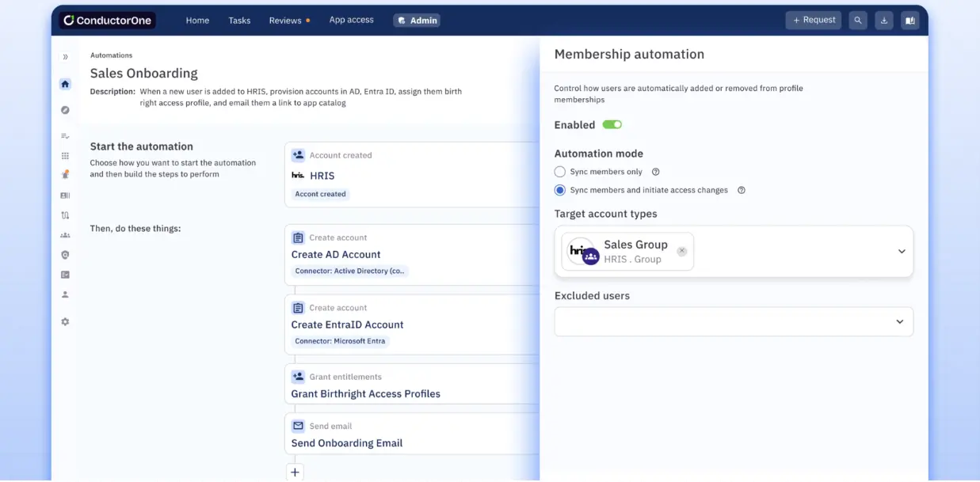
Task: Open the Excluded users dropdown
Action: coord(899,322)
